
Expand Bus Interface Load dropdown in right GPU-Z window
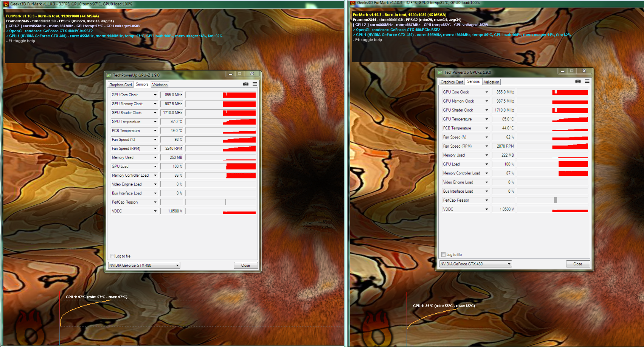[487, 191]
